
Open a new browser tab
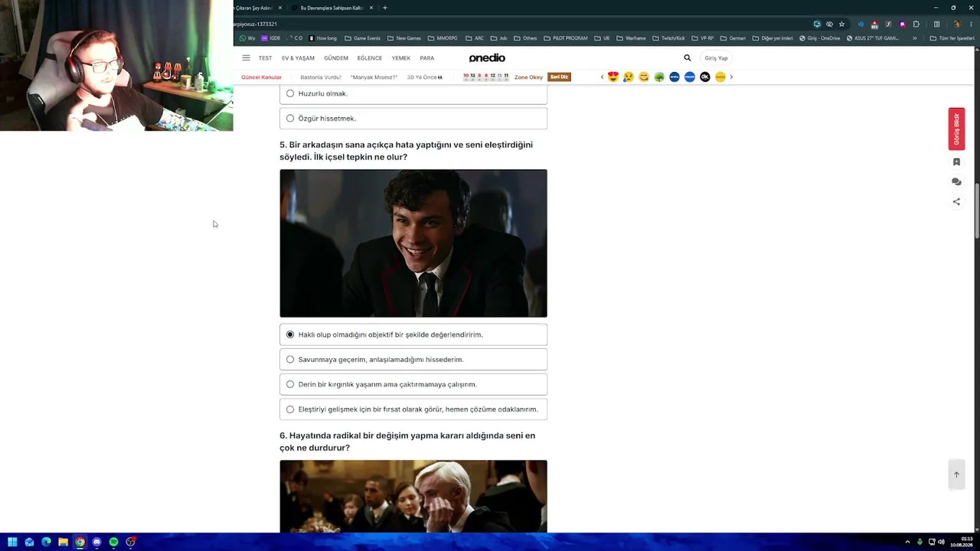tap(385, 8)
